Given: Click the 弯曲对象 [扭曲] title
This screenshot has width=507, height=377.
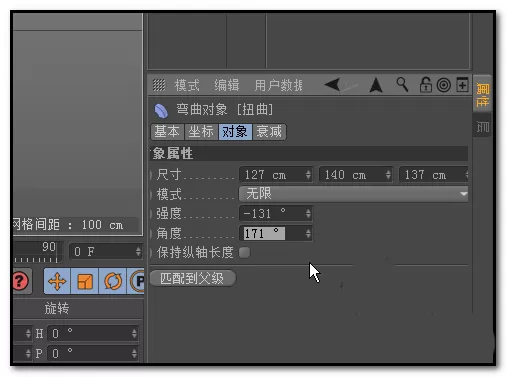Looking at the screenshot, I should (224, 110).
